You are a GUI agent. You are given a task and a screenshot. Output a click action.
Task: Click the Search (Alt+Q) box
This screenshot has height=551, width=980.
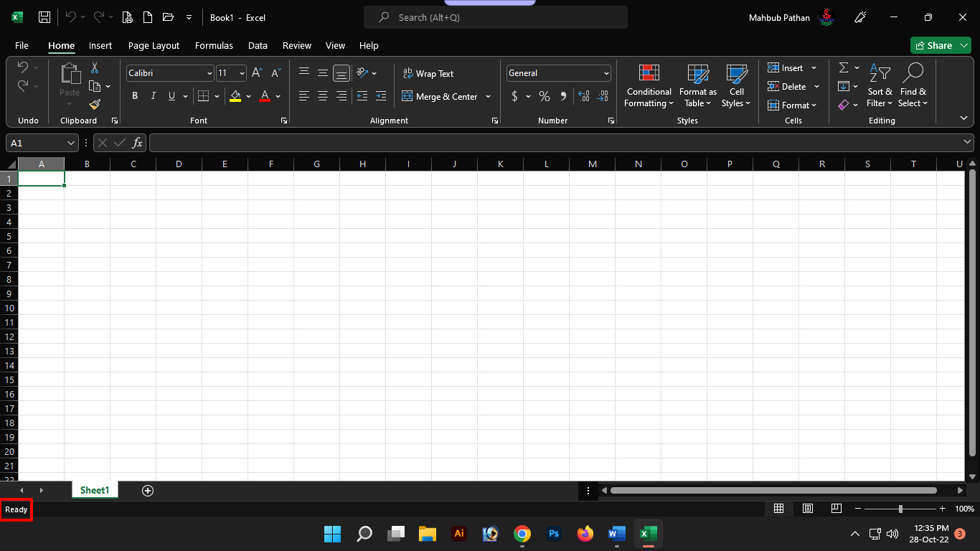tap(496, 17)
